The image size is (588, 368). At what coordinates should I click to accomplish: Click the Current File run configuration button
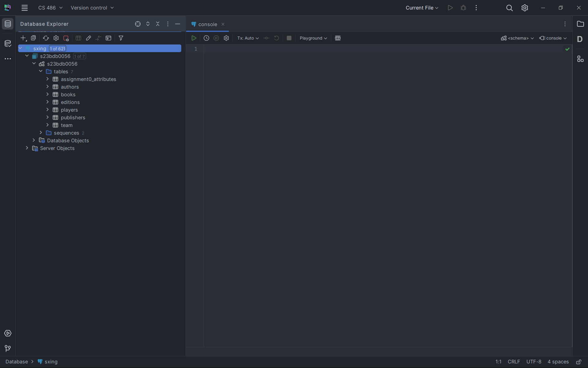[422, 8]
